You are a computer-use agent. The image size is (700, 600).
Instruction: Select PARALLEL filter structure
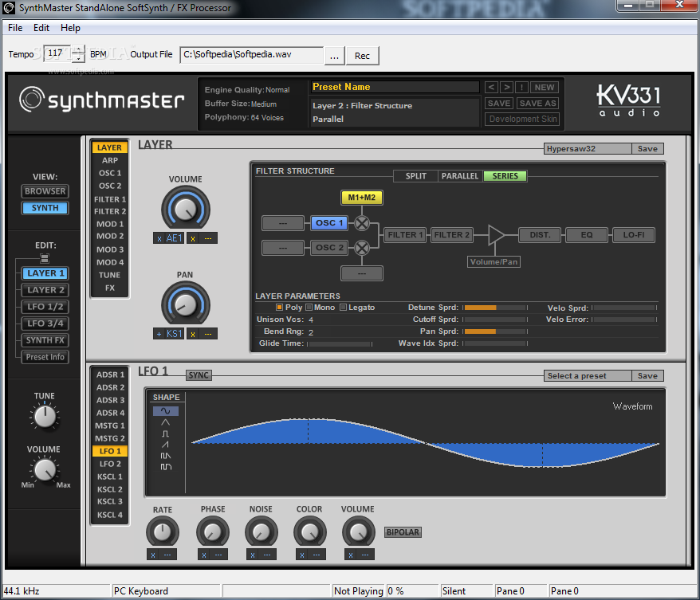click(460, 176)
